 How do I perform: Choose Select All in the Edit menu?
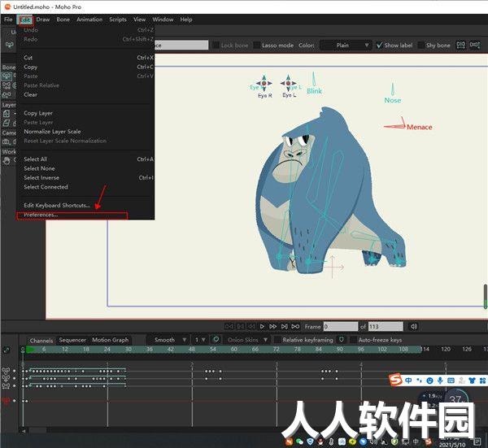[x=85, y=159]
